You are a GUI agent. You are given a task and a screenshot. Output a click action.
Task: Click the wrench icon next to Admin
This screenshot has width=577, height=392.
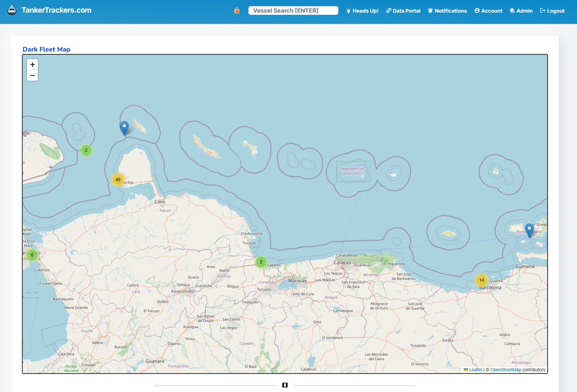(x=512, y=10)
